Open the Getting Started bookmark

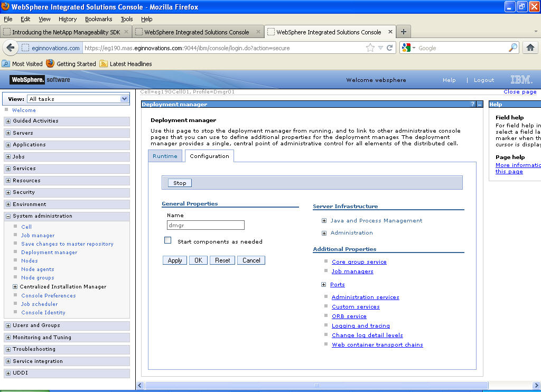tap(71, 63)
